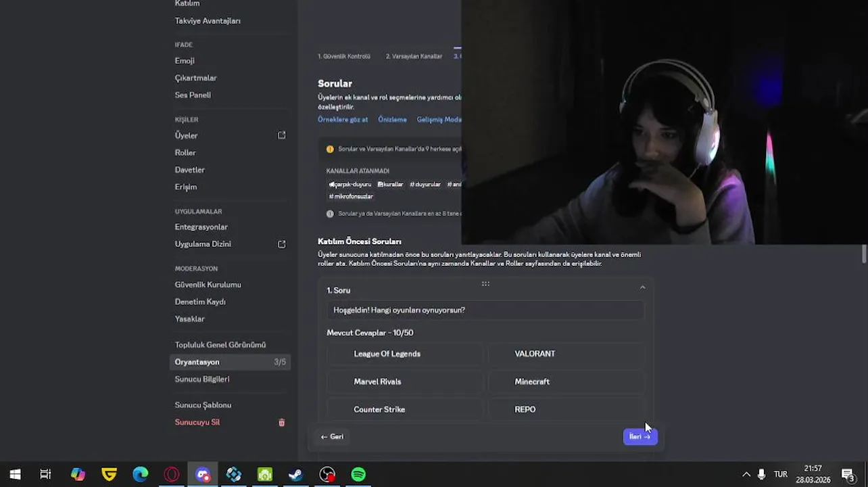This screenshot has width=868, height=487.
Task: Click info icon beside channel requirement note
Action: coord(330,214)
